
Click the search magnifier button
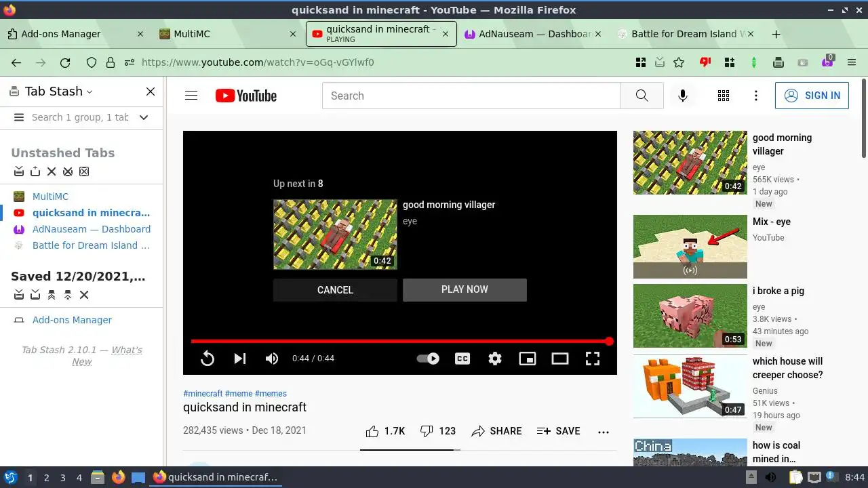642,96
